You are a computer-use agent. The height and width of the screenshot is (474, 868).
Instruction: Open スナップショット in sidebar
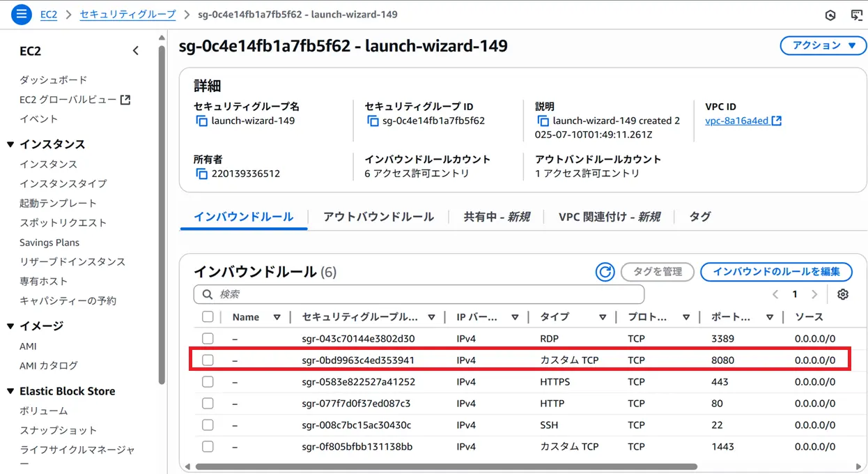click(59, 430)
